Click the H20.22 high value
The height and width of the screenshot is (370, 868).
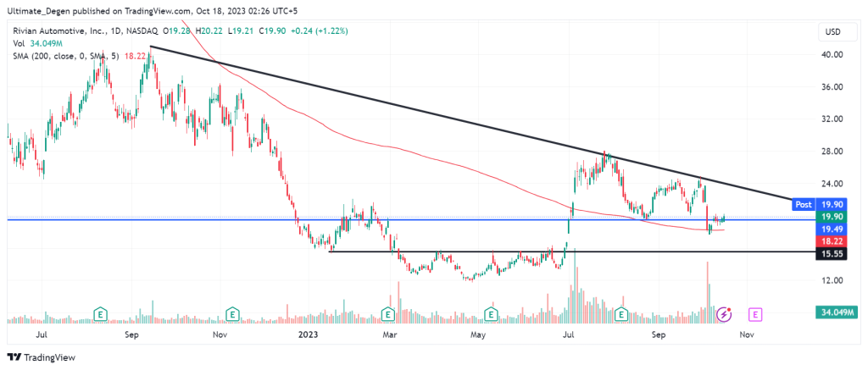(209, 31)
